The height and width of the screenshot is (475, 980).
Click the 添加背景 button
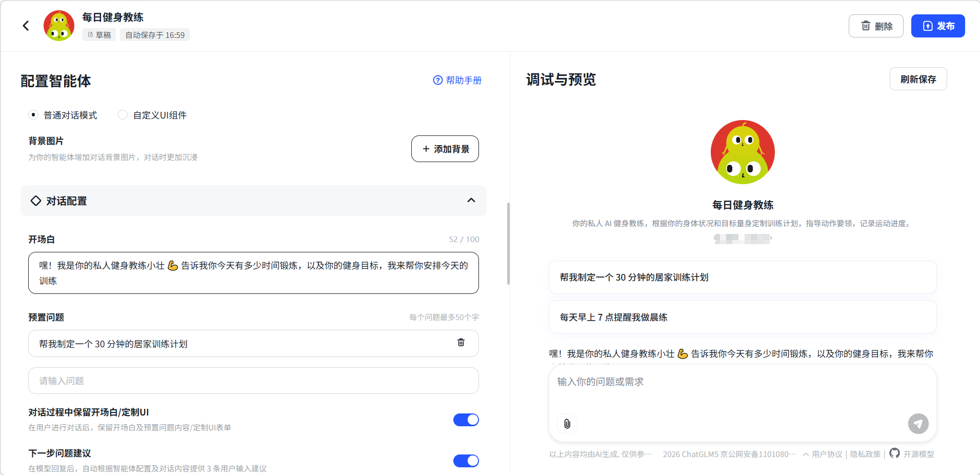[445, 149]
